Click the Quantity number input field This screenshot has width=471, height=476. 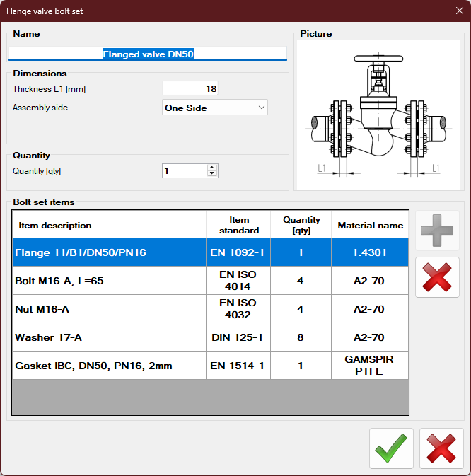tap(184, 170)
